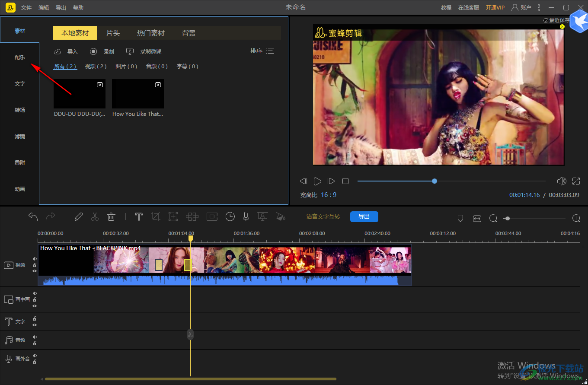Mute the 画中画 track speaker
This screenshot has height=385, width=588.
coord(35,293)
